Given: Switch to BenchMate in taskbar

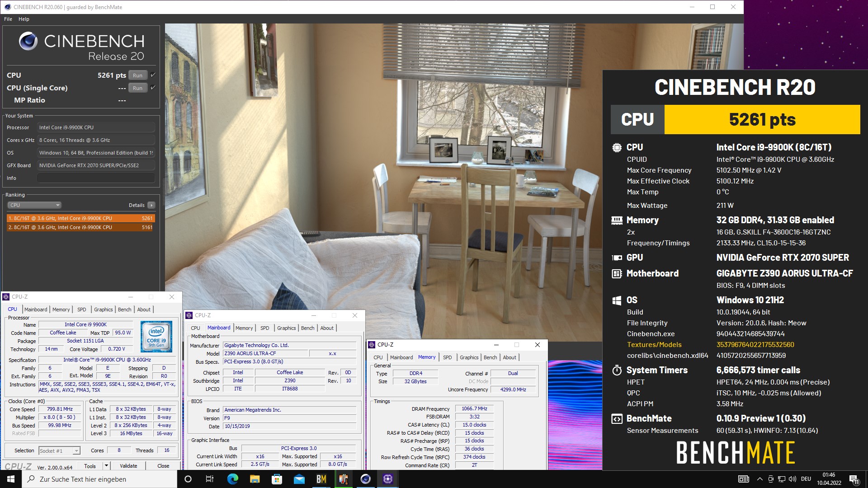Looking at the screenshot, I should (321, 479).
